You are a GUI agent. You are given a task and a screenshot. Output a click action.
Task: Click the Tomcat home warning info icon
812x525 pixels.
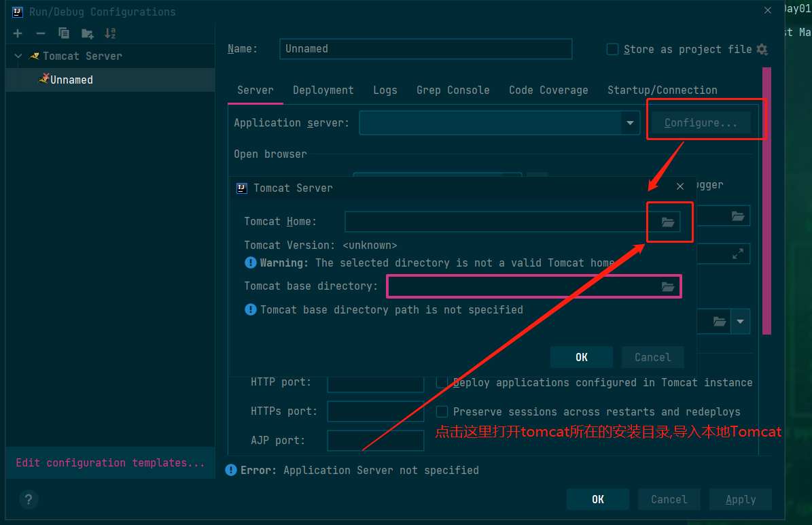coord(250,262)
